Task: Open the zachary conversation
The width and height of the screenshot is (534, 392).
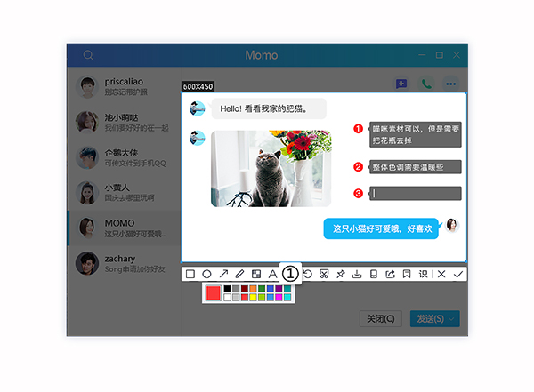Action: tap(124, 263)
